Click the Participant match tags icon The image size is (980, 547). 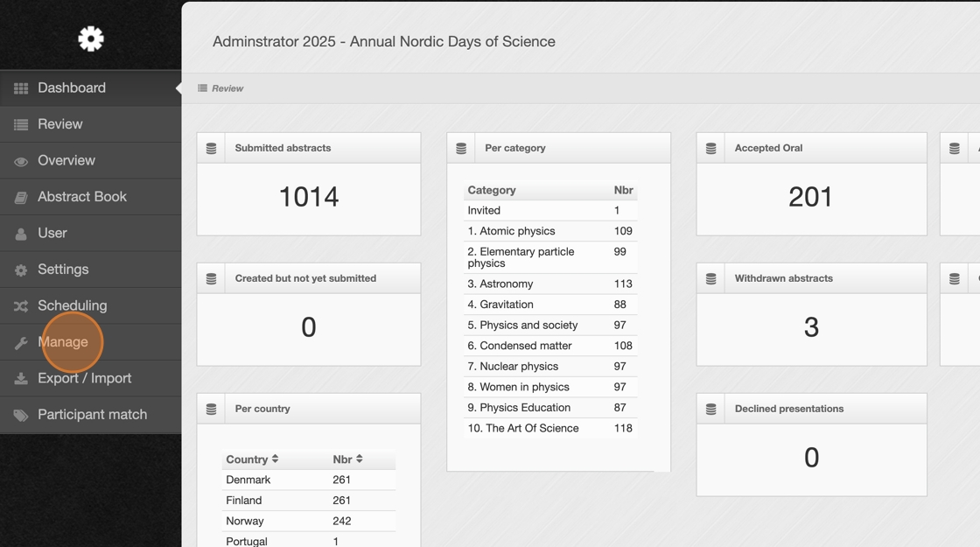(x=21, y=415)
